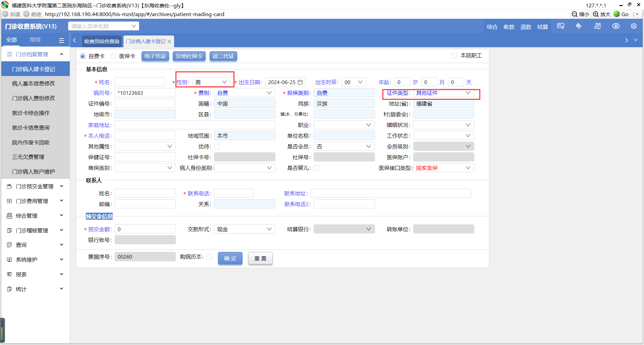Open the SI card view icon in header

pos(561,26)
